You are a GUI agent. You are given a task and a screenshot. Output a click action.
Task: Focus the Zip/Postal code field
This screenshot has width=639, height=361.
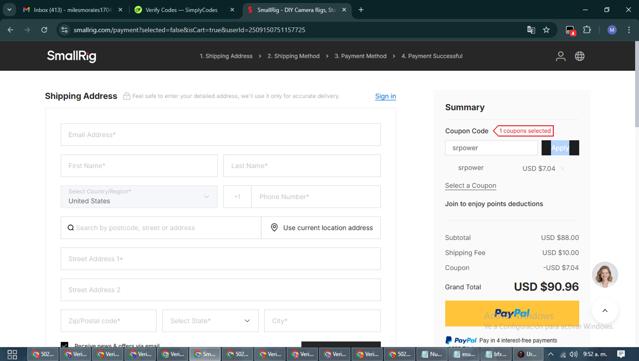108,321
